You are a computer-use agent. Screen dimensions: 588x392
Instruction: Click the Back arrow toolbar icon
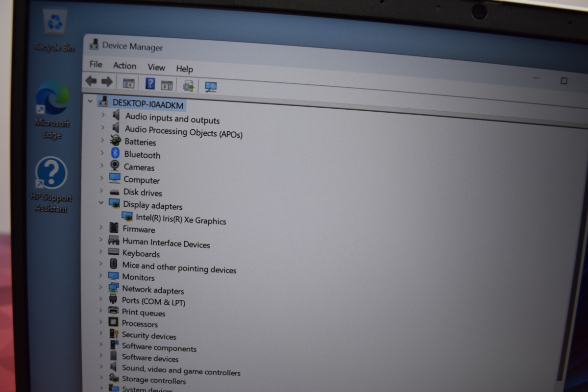click(x=91, y=81)
